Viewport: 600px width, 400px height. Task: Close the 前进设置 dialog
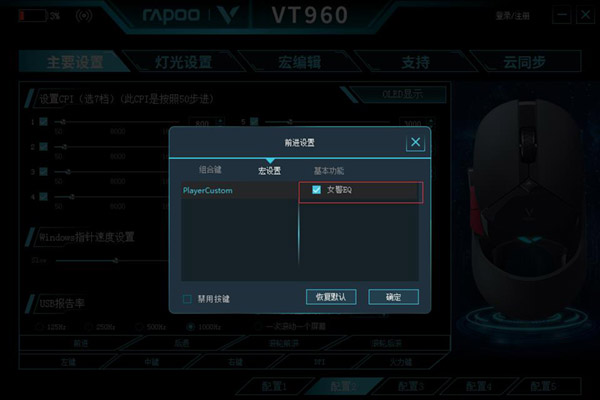pos(415,142)
